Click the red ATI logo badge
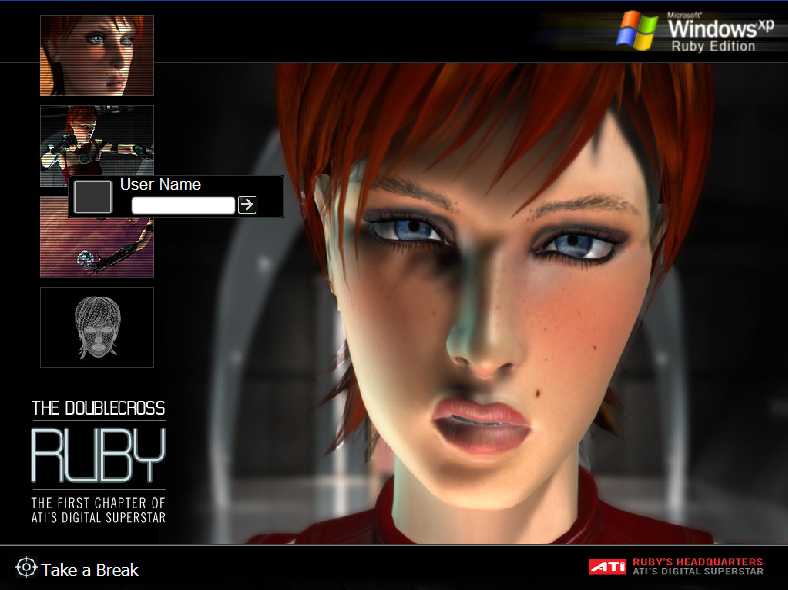The height and width of the screenshot is (590, 788). (x=608, y=567)
